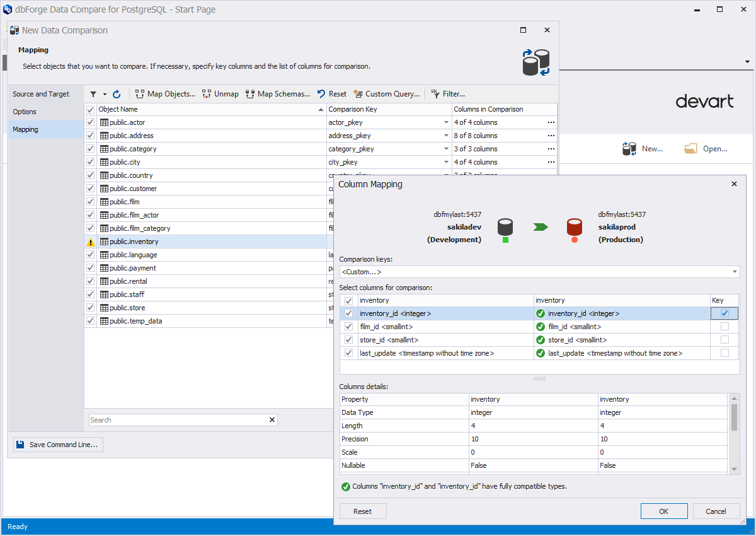
Task: Switch to Source and Target page
Action: click(x=41, y=94)
